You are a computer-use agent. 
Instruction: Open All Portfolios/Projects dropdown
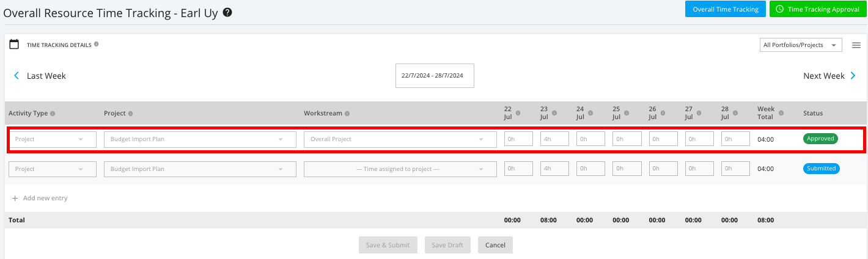click(801, 45)
